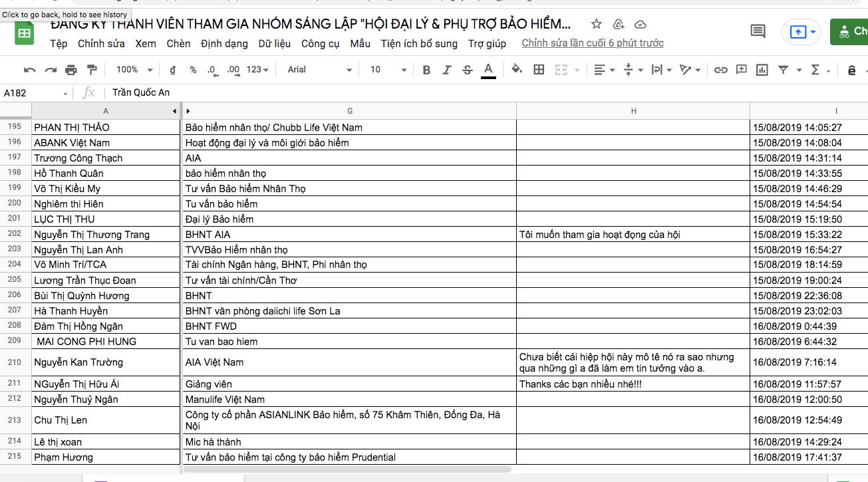Viewport: 868px width, 482px height.
Task: Select column H header
Action: point(634,111)
